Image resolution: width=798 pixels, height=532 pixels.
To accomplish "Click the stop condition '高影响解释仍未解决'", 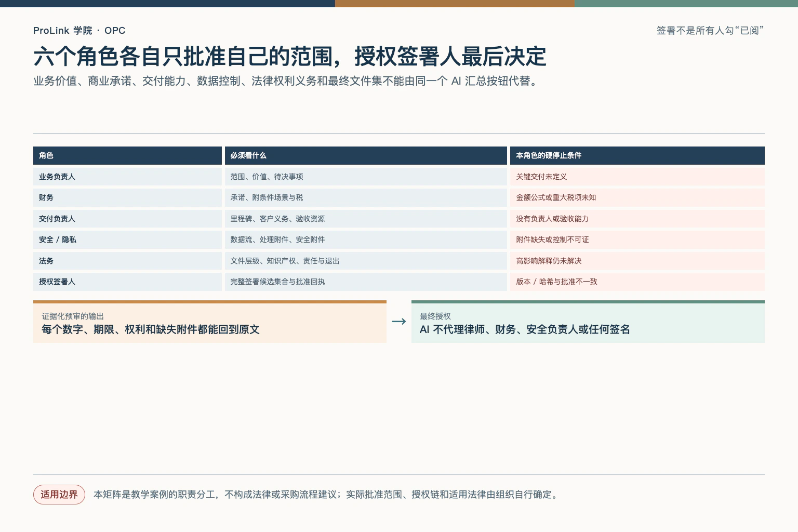I will pyautogui.click(x=637, y=261).
